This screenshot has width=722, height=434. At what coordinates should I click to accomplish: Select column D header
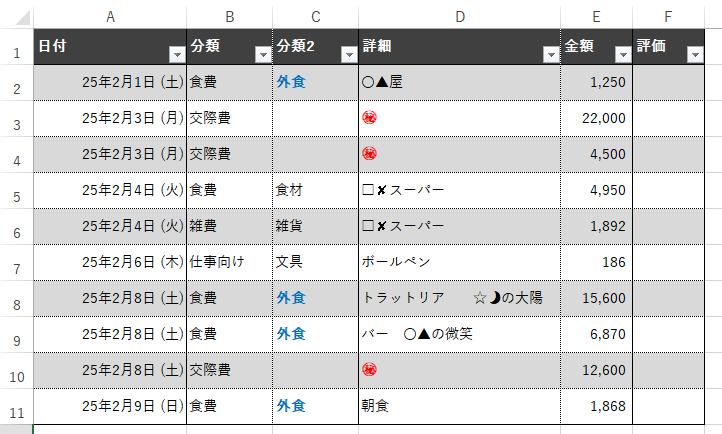(x=459, y=16)
